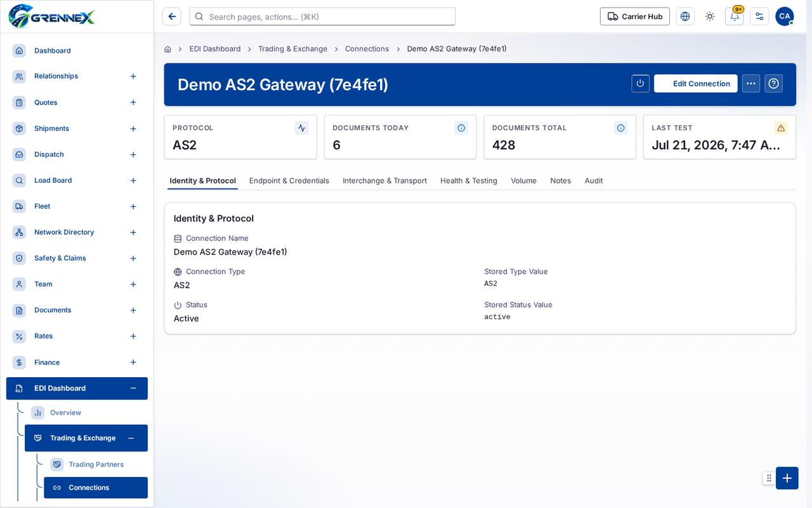Collapse the EDI Dashboard sidebar section
812x508 pixels.
tap(133, 389)
